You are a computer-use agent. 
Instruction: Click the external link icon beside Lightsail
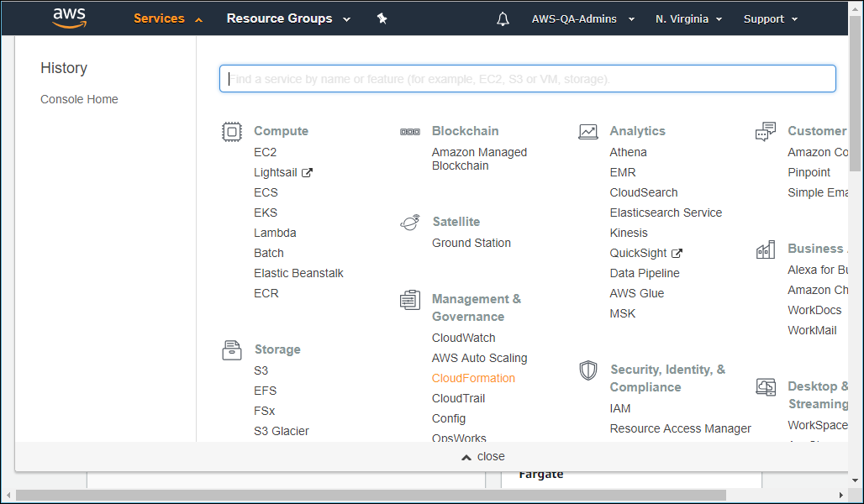tap(307, 173)
